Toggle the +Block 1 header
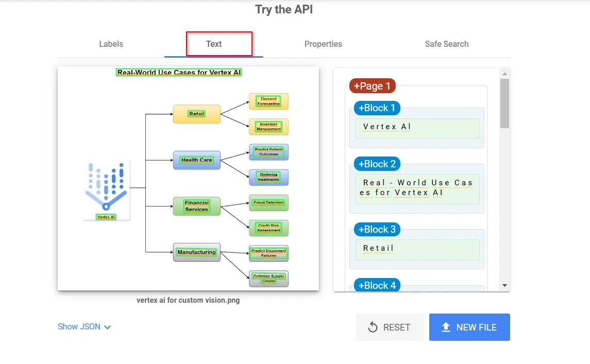Image resolution: width=590 pixels, height=364 pixels. click(377, 108)
